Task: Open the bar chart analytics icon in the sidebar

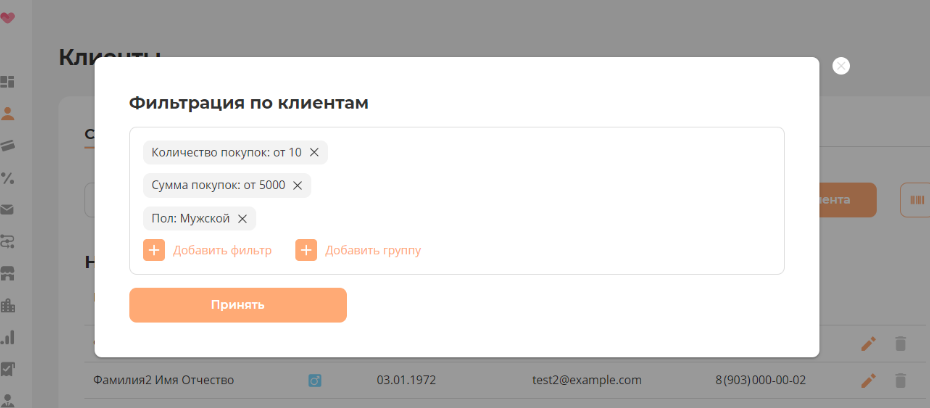Action: tap(7, 337)
